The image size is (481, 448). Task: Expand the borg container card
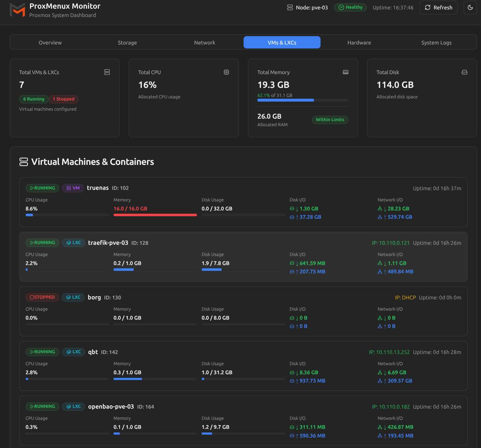click(x=243, y=298)
